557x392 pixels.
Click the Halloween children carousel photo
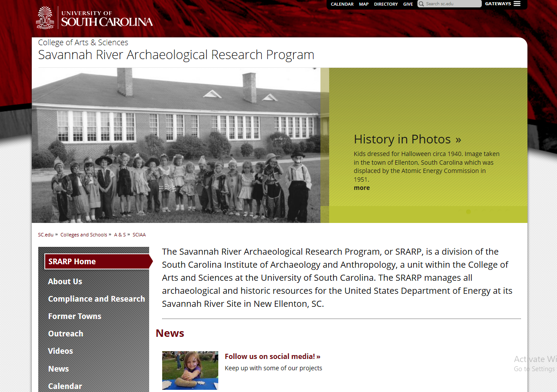click(176, 145)
